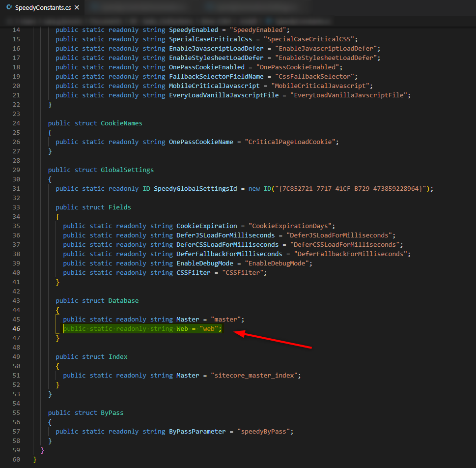Click the Index struct name on line 49
The image size is (476, 468).
point(117,356)
